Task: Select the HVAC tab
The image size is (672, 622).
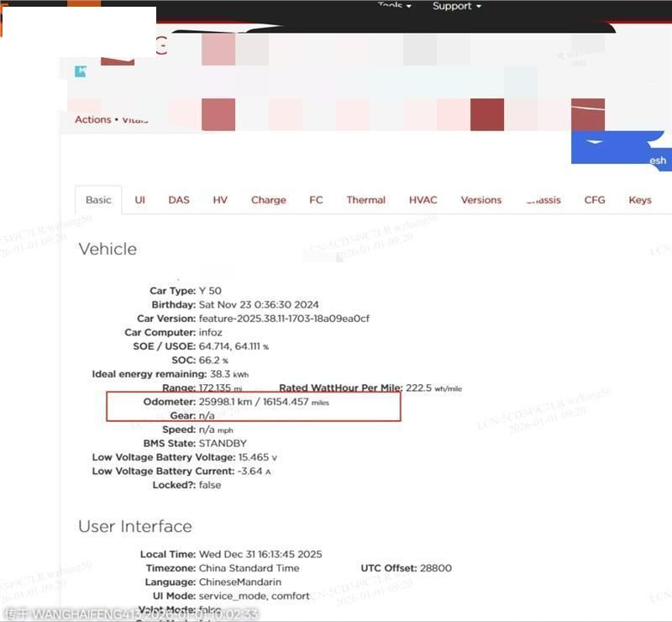Action: pos(423,200)
